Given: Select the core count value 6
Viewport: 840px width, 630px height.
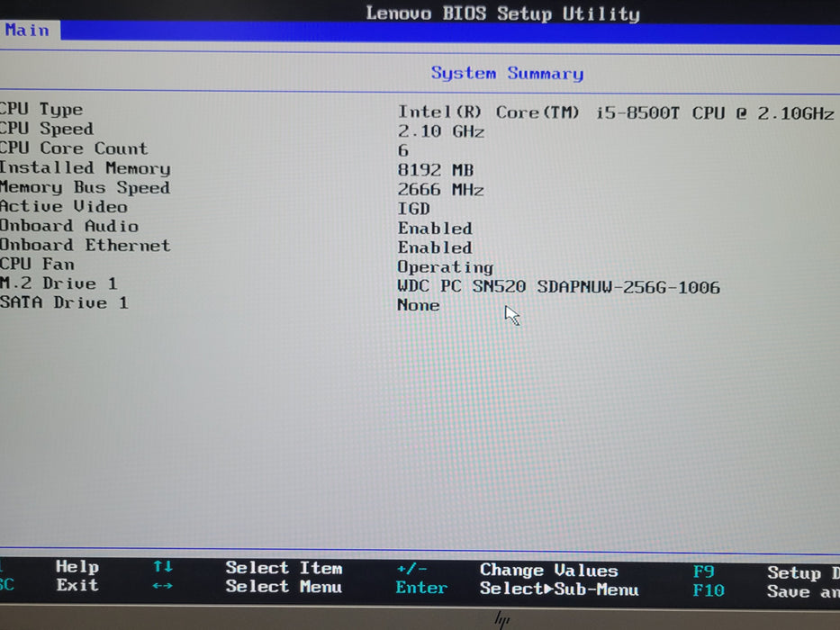Looking at the screenshot, I should coord(402,151).
